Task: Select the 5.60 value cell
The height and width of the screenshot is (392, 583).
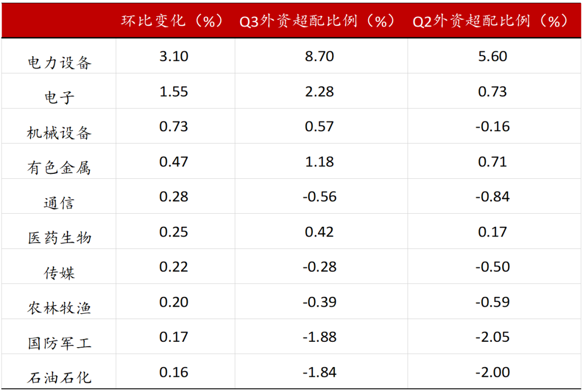Action: click(492, 56)
